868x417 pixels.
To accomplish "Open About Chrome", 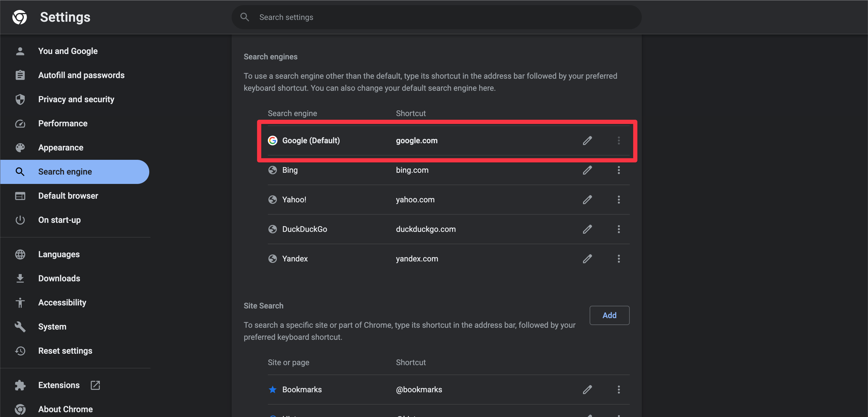I will [x=65, y=409].
